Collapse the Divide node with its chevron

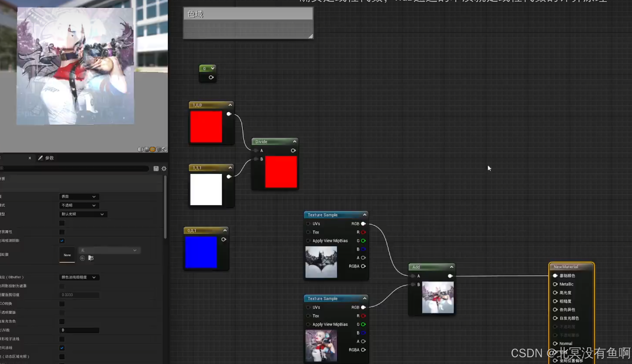295,142
